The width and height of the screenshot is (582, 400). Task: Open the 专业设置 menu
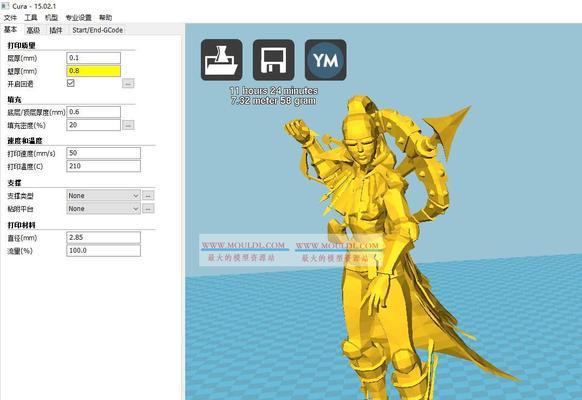[x=79, y=17]
